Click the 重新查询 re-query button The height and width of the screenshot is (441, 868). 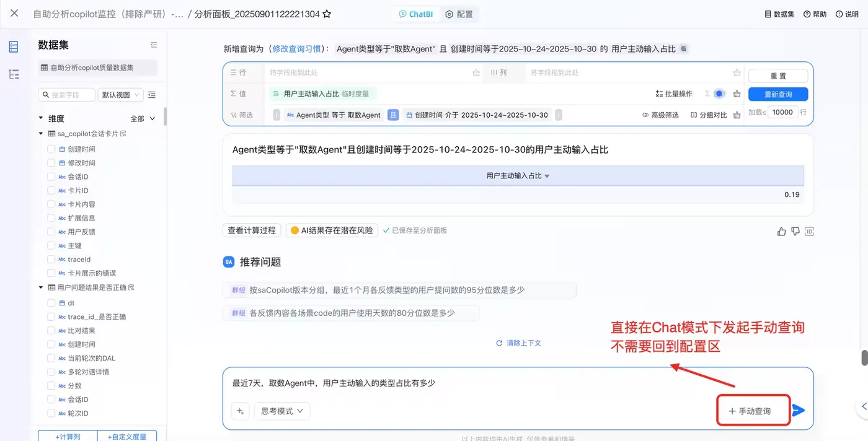[x=778, y=95]
